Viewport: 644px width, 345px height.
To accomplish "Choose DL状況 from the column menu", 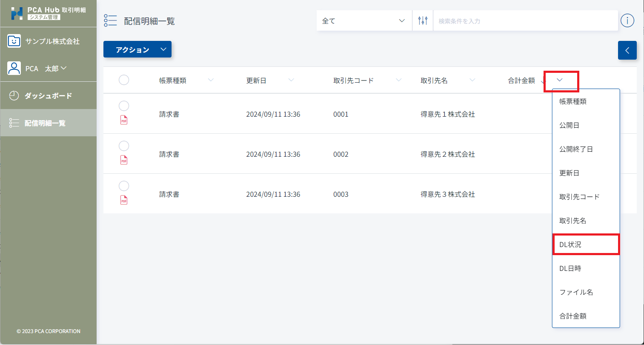I will click(586, 244).
